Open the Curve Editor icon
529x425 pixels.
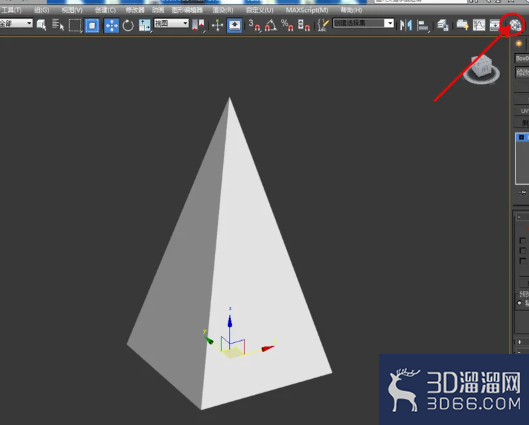point(479,25)
